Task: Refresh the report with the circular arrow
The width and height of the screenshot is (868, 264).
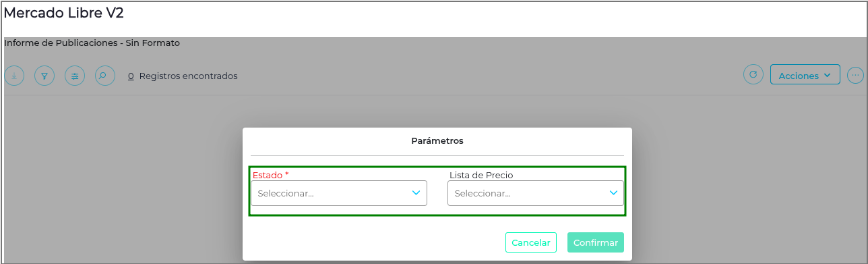Action: [753, 75]
